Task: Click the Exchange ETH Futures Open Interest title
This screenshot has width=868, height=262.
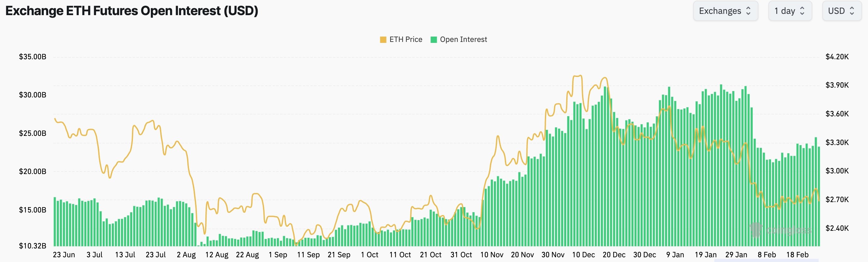Action: pos(131,10)
